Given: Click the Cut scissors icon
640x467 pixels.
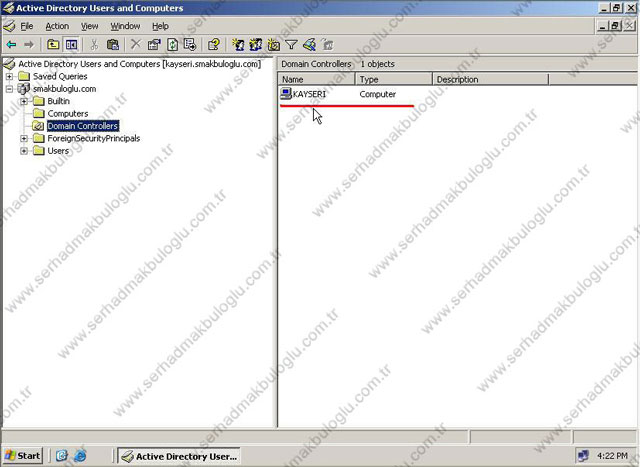Looking at the screenshot, I should [94, 44].
